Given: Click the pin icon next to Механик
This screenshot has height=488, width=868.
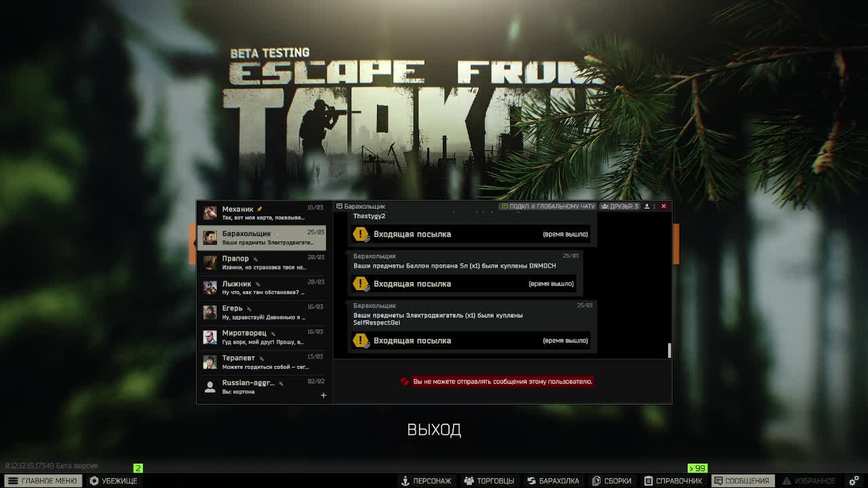Looking at the screenshot, I should coord(259,209).
